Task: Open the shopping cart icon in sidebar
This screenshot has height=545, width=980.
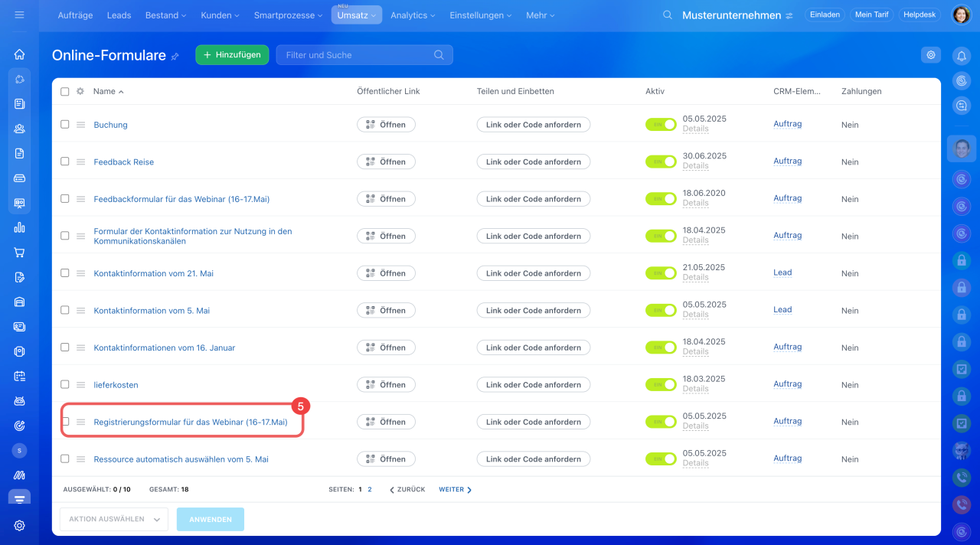Action: (19, 252)
